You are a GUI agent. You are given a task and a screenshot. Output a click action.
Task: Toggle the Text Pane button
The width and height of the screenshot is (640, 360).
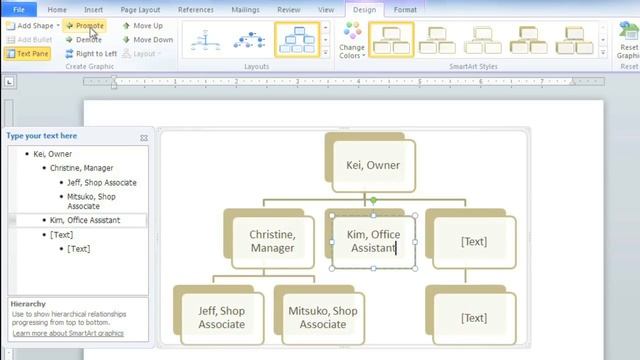(x=27, y=53)
